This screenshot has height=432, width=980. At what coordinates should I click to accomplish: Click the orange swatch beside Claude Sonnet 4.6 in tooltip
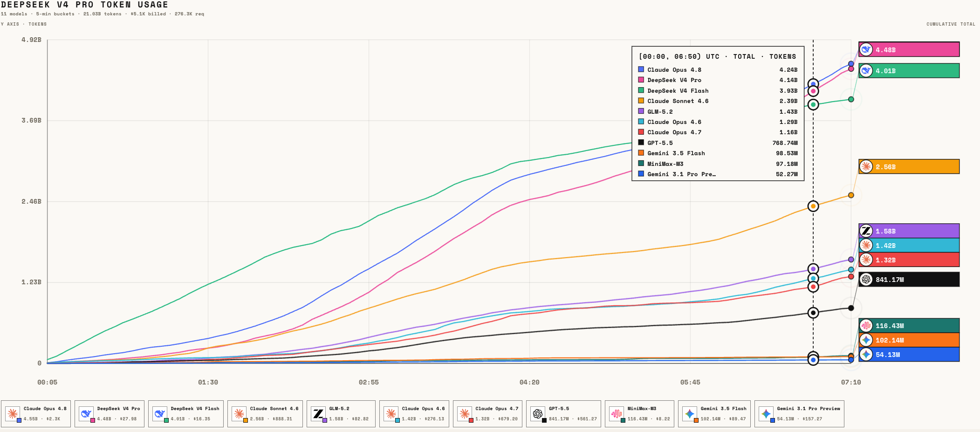coord(641,101)
